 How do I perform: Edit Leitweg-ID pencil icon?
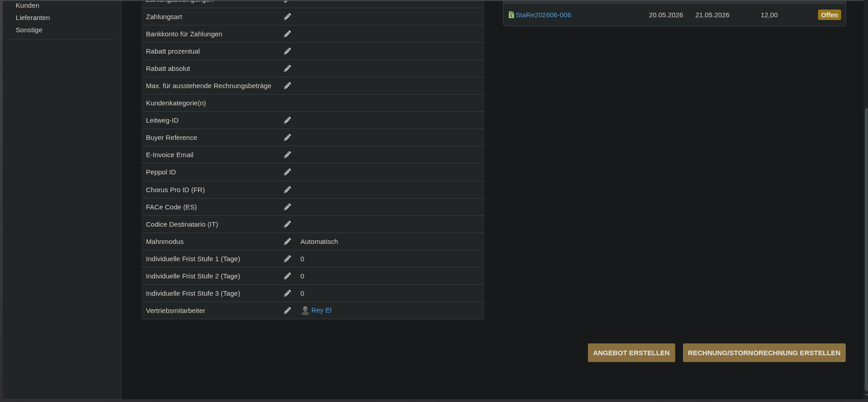[287, 120]
